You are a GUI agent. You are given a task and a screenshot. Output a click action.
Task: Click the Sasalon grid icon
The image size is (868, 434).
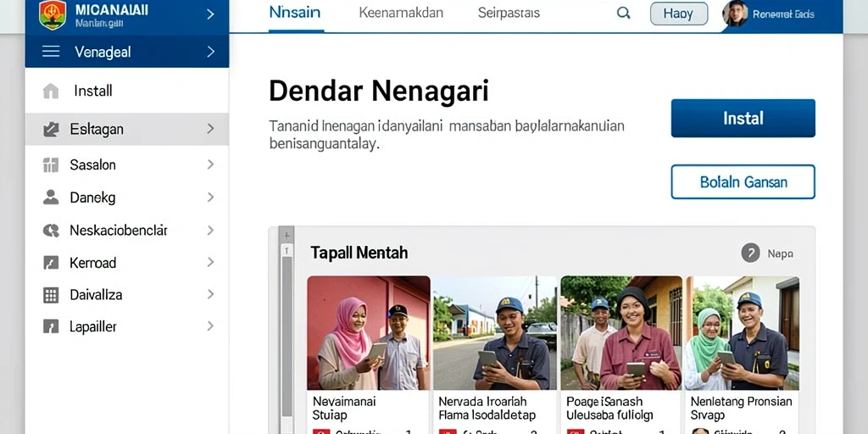click(51, 164)
